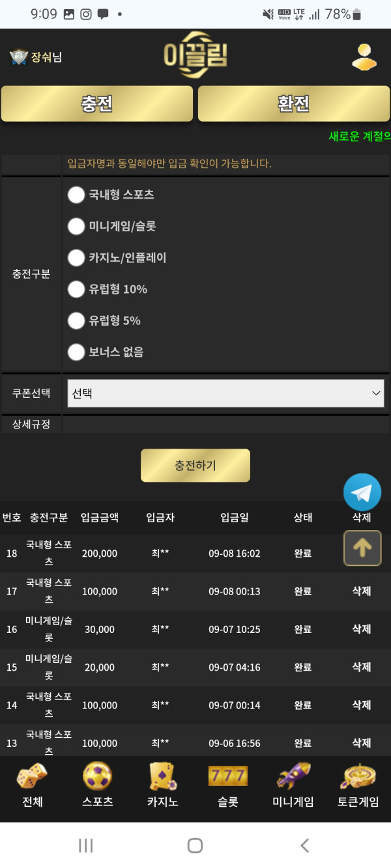Screen dimensions: 391x868
Task: Tap the Android back navigation button
Action: click(304, 845)
